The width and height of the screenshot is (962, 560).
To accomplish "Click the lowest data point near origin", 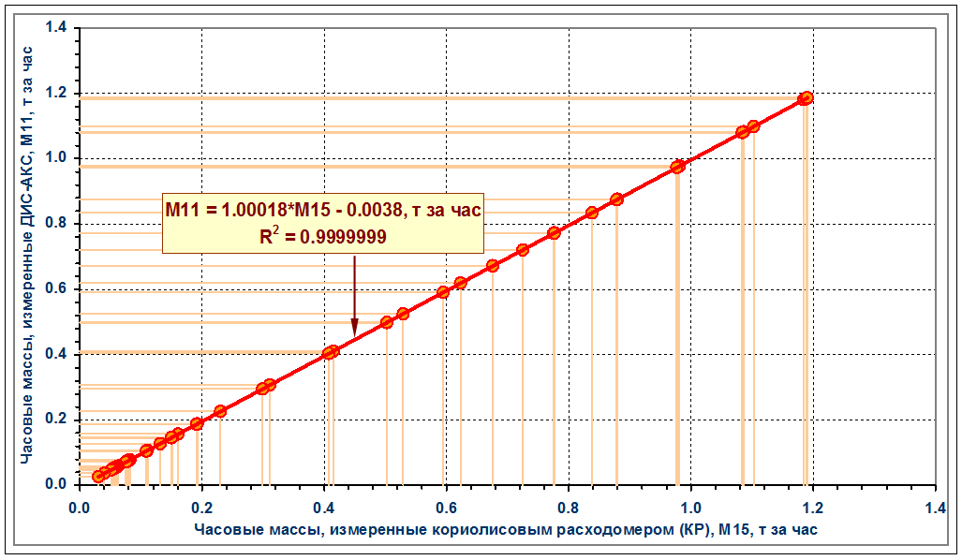I will click(98, 476).
